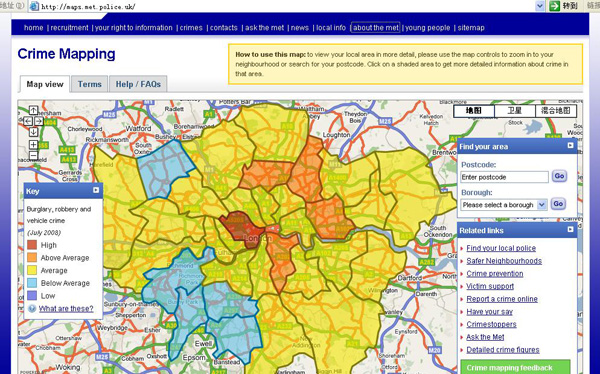Pan the map up with arrow control
The image size is (600, 374).
[x=33, y=110]
